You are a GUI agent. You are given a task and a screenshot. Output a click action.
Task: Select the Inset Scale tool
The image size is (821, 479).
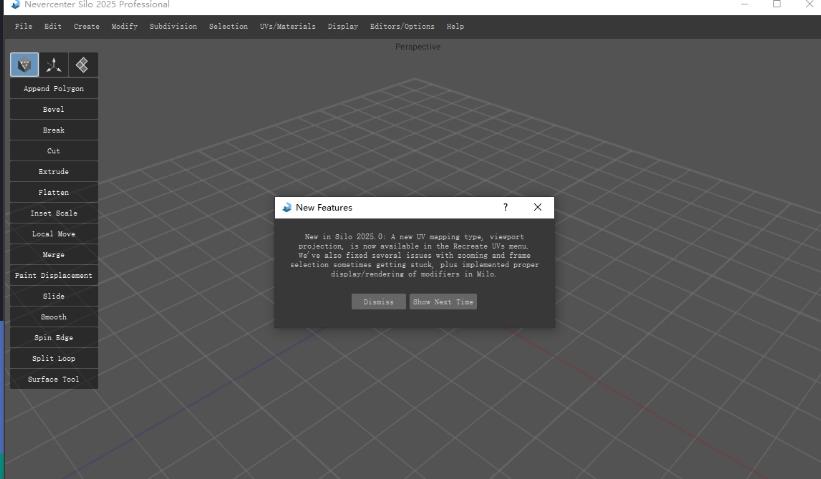click(54, 213)
